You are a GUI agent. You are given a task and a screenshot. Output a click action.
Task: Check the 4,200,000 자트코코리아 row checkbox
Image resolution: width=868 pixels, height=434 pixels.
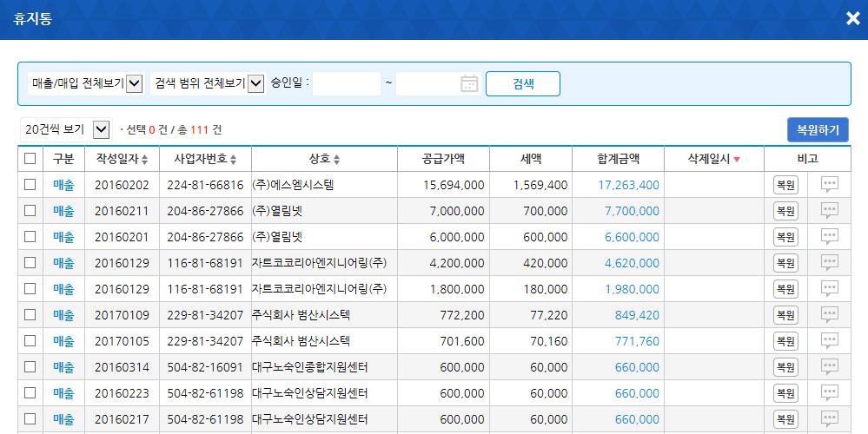[30, 263]
